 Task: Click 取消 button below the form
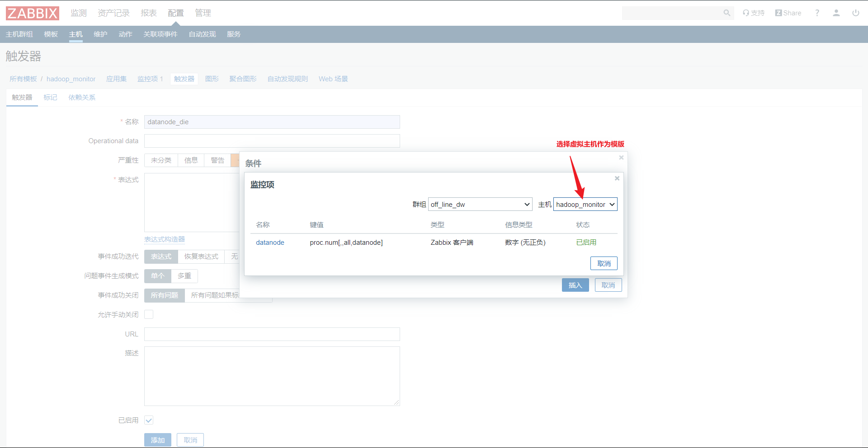tap(190, 440)
